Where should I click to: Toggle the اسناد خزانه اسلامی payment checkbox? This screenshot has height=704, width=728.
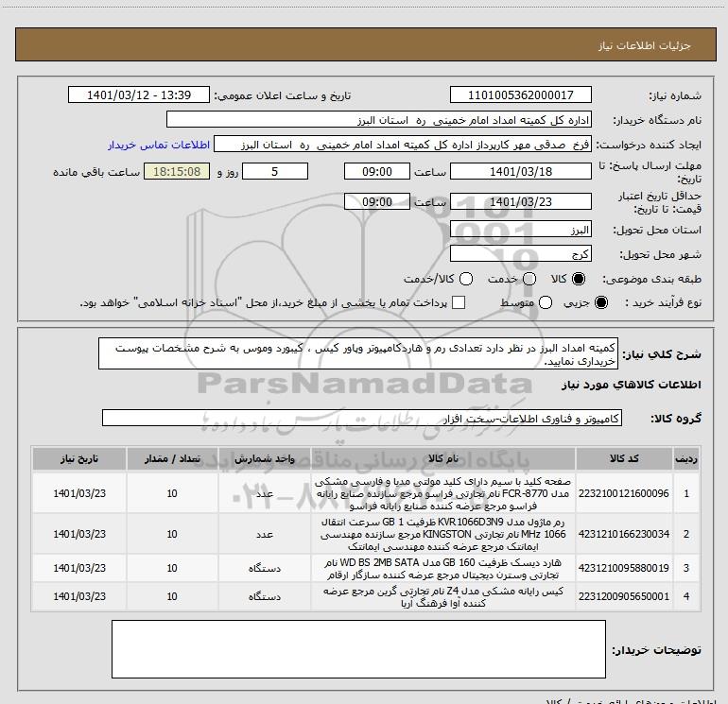pos(459,302)
